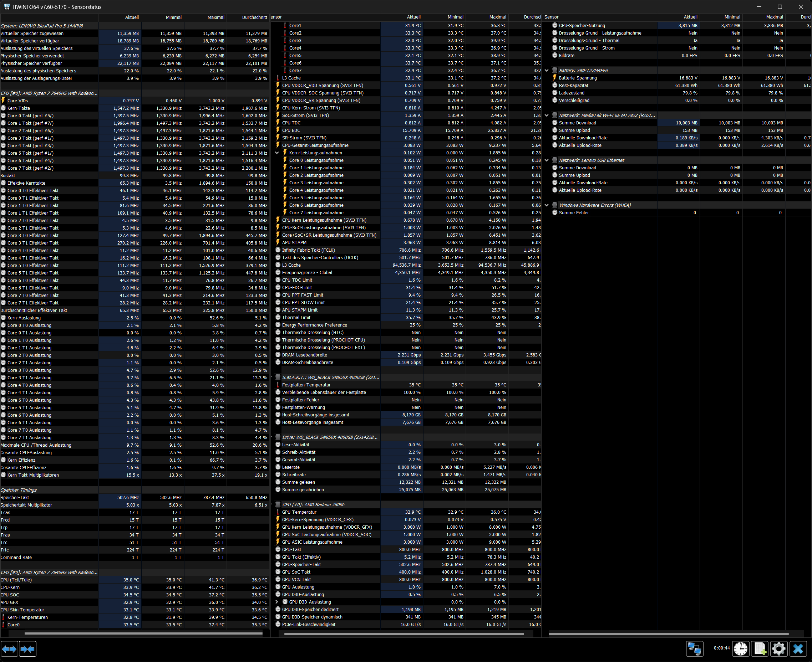Image resolution: width=812 pixels, height=662 pixels.
Task: Click the middle panel horizontal scrollbar
Action: [404, 634]
